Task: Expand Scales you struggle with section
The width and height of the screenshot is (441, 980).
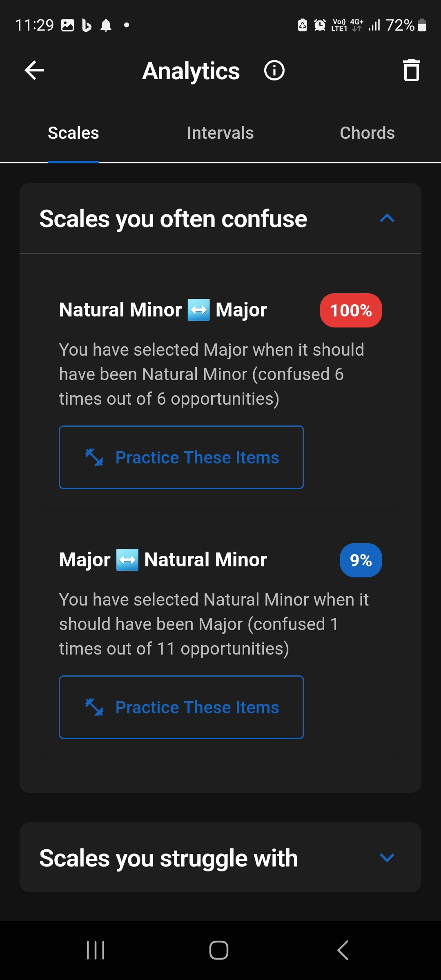Action: tap(387, 857)
